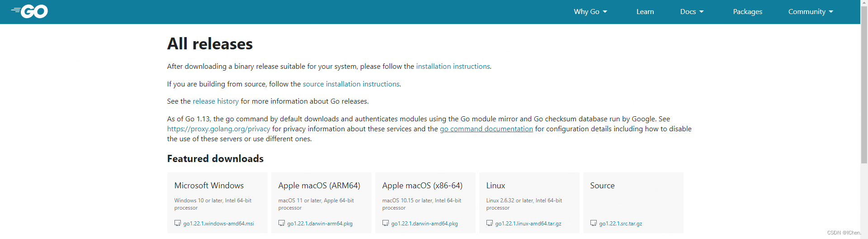Click download icon beside go1.22.1.src.tar.gz
The height and width of the screenshot is (239, 868).
tap(594, 223)
